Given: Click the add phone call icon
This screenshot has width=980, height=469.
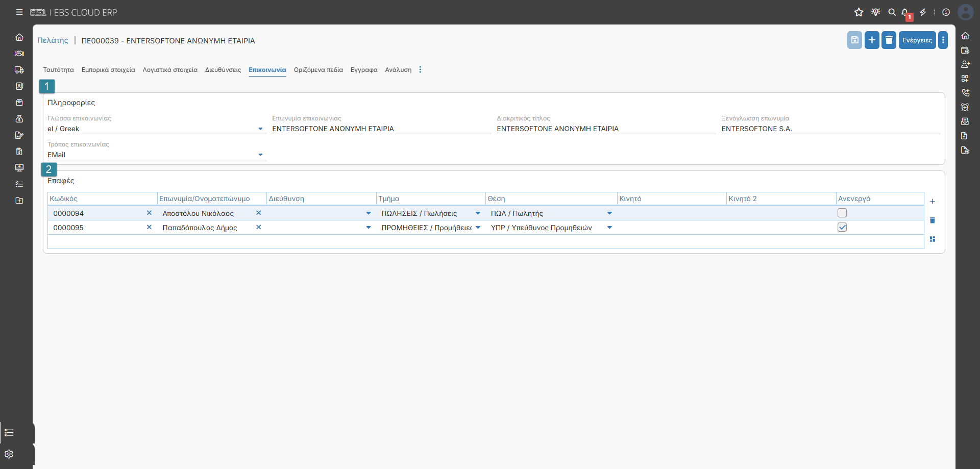Looking at the screenshot, I should click(965, 93).
